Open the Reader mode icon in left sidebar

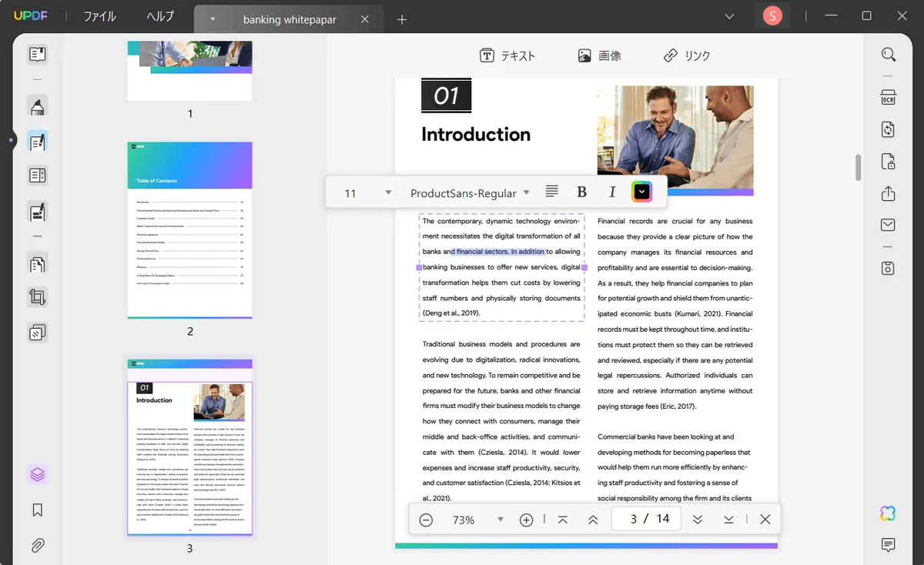(x=37, y=55)
